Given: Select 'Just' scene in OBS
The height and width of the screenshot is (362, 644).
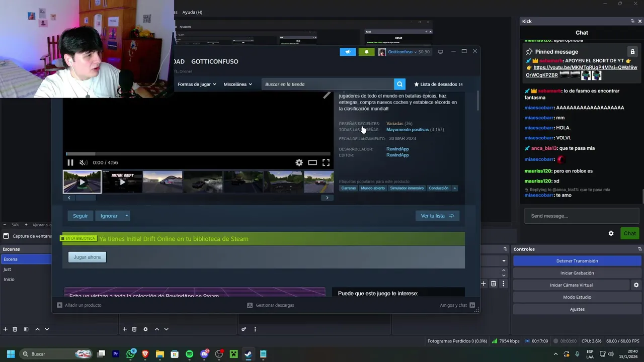Looking at the screenshot, I should coord(26,269).
